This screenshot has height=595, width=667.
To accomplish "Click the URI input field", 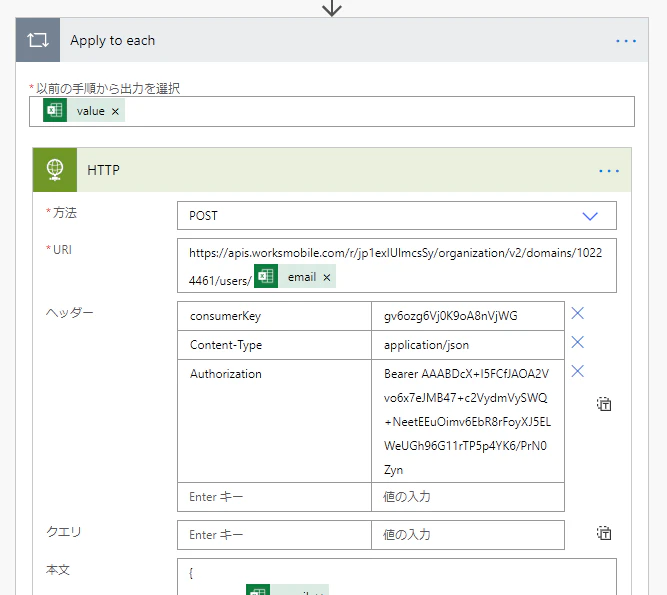I will [x=396, y=265].
